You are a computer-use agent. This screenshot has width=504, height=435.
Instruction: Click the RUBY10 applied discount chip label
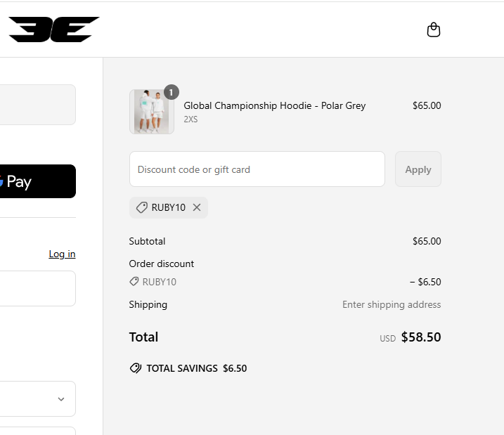169,207
